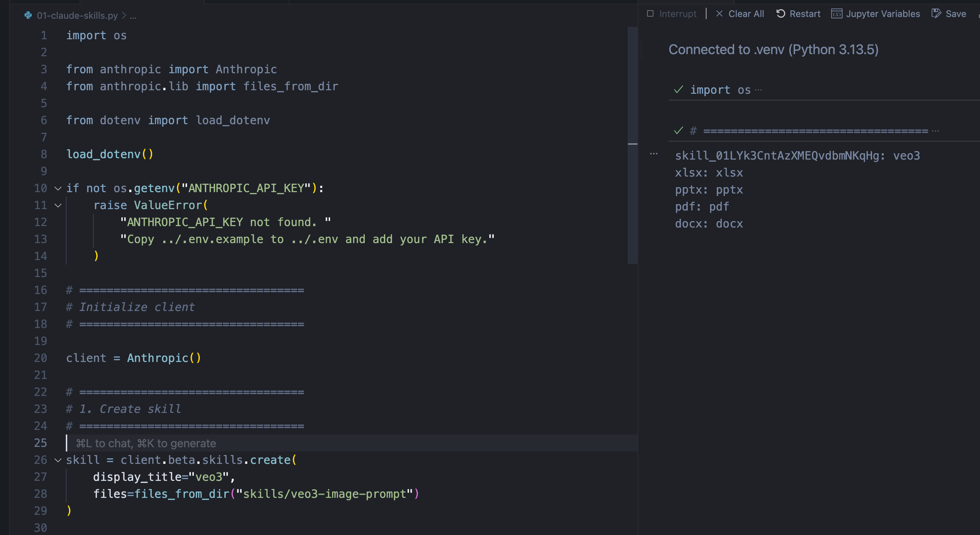The height and width of the screenshot is (535, 980).
Task: Click the Restart kernel circular-arrow icon
Action: pyautogui.click(x=781, y=14)
